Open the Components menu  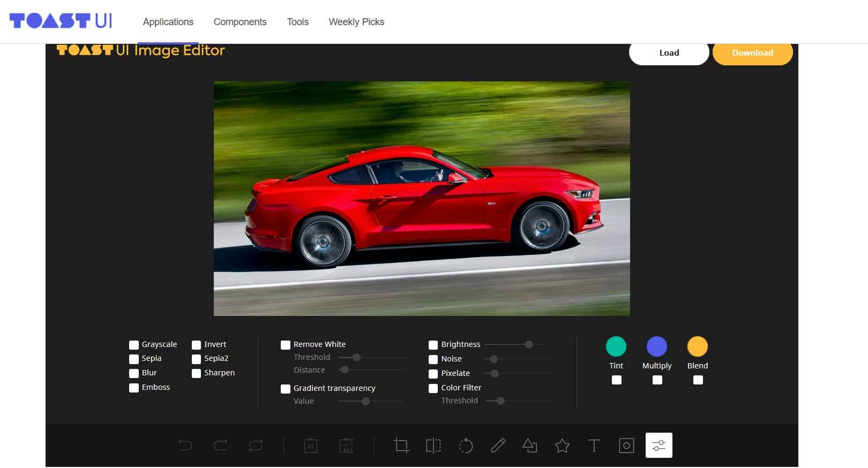pyautogui.click(x=240, y=22)
